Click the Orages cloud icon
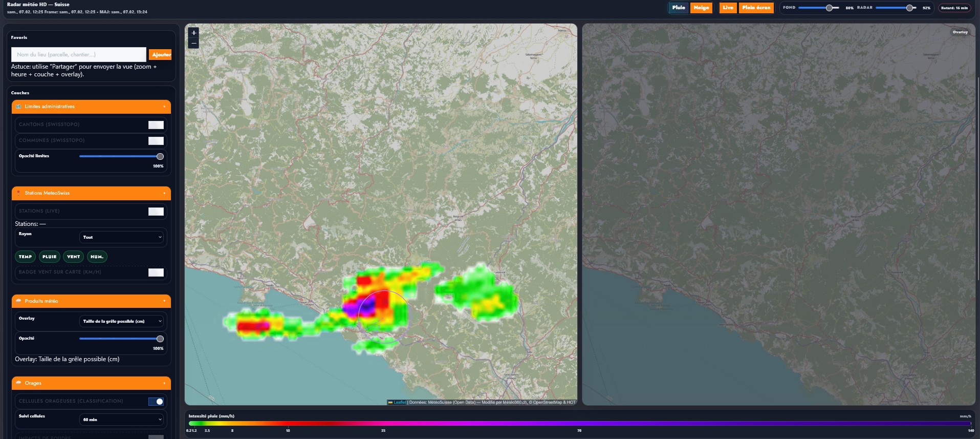Screen dimensions: 980x439 tap(19, 383)
